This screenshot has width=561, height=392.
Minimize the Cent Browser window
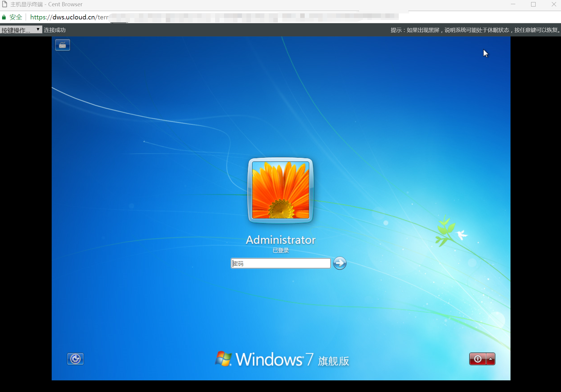(513, 4)
